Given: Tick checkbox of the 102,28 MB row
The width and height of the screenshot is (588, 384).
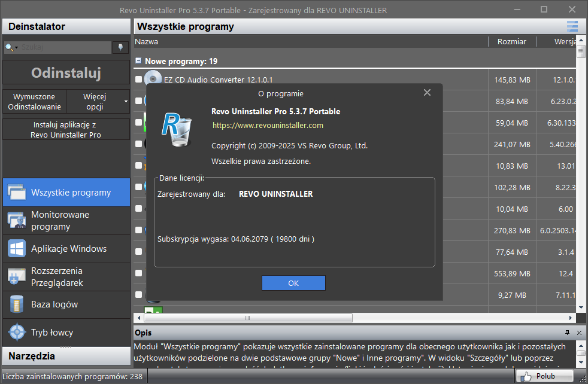Looking at the screenshot, I should [139, 187].
